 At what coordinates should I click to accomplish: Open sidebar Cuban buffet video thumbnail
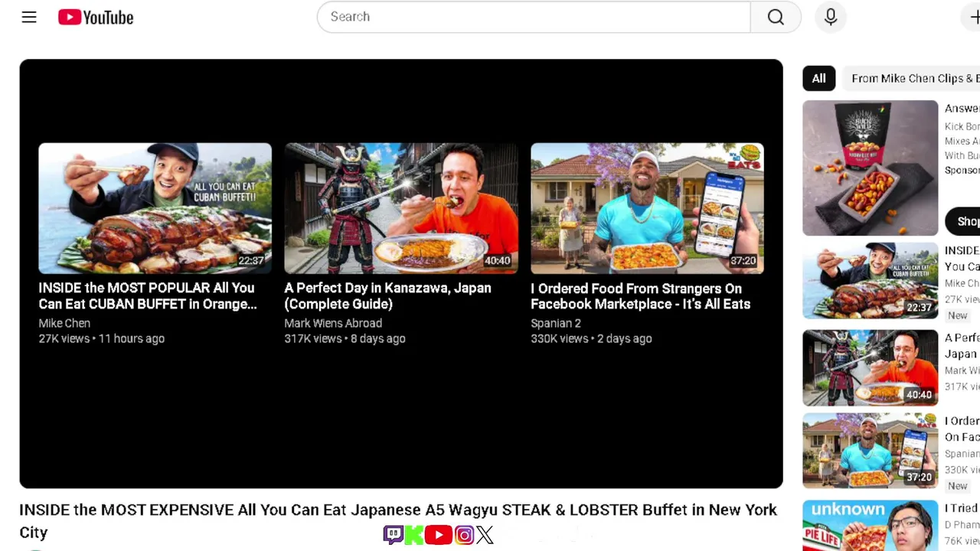click(x=870, y=281)
